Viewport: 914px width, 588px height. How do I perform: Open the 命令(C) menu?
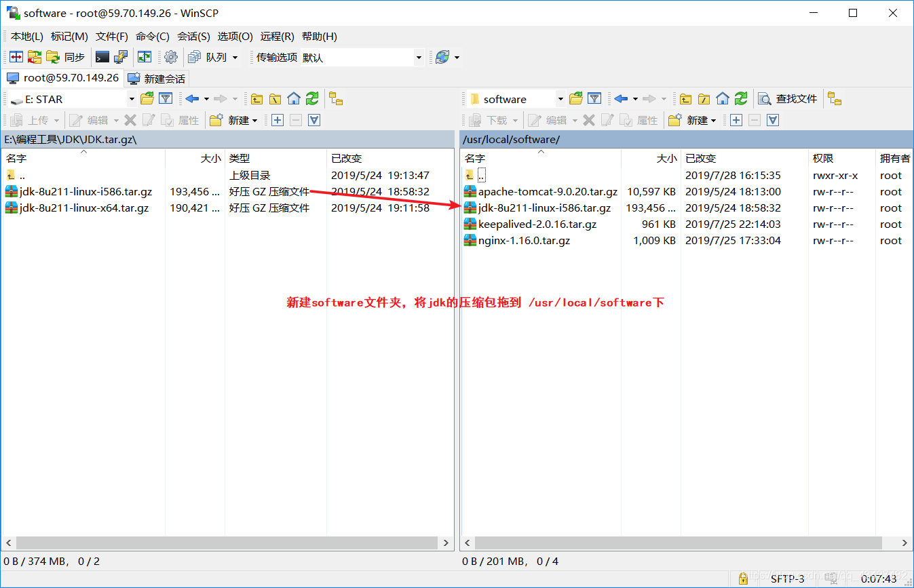tap(153, 37)
